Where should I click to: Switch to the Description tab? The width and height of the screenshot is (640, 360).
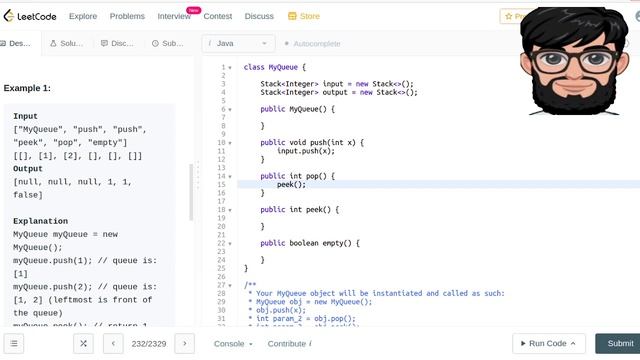pyautogui.click(x=16, y=43)
